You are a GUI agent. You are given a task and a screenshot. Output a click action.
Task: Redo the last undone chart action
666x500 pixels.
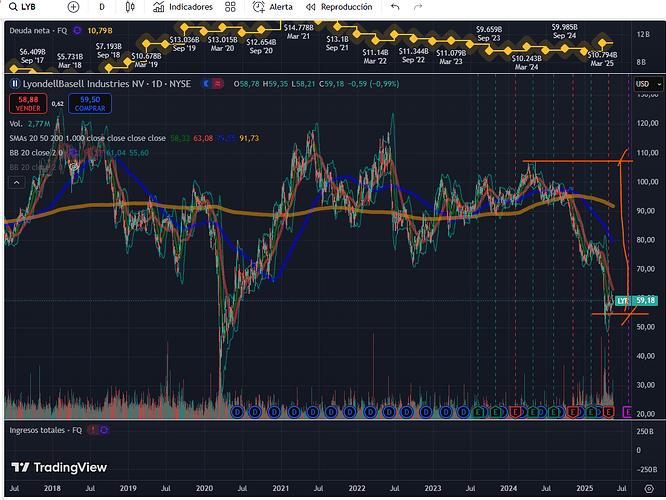click(x=418, y=7)
